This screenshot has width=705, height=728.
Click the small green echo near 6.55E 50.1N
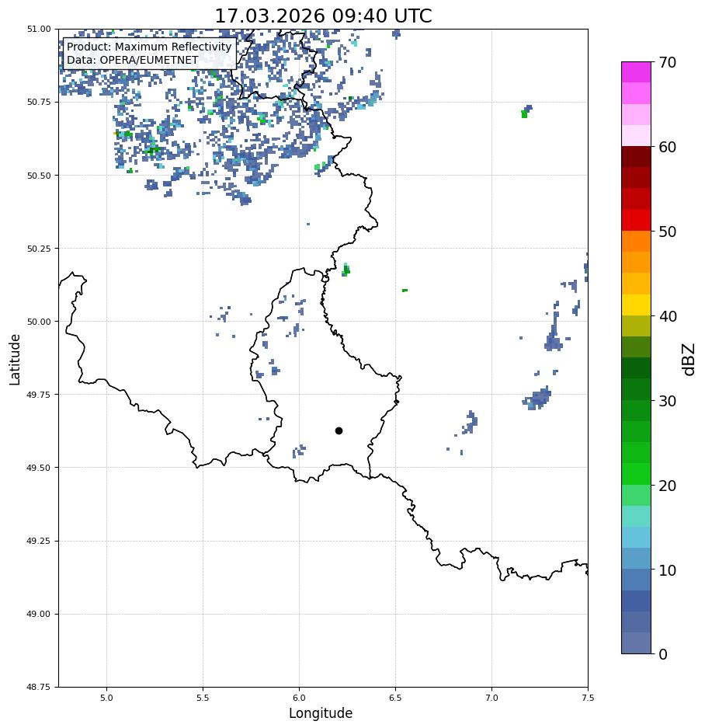coord(405,290)
